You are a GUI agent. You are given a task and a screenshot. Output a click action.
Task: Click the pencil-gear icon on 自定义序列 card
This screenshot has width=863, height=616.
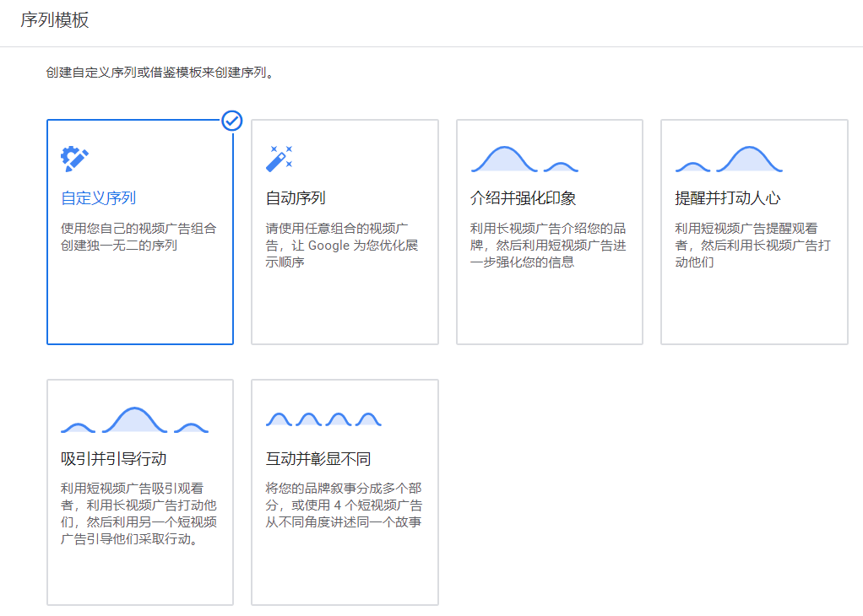76,159
